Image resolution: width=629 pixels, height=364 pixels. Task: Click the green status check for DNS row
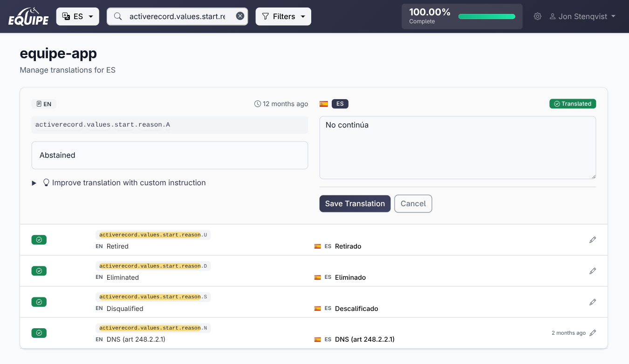39,333
